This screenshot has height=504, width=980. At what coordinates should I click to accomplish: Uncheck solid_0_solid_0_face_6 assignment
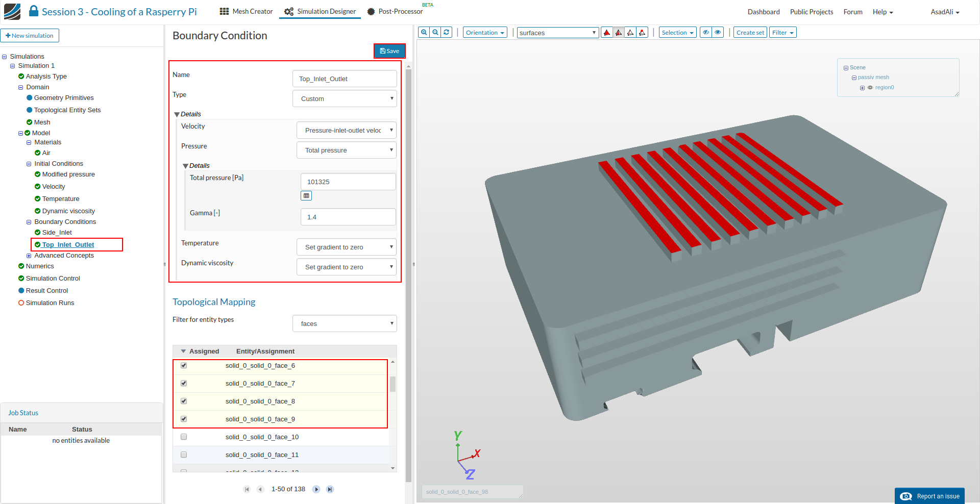point(184,366)
